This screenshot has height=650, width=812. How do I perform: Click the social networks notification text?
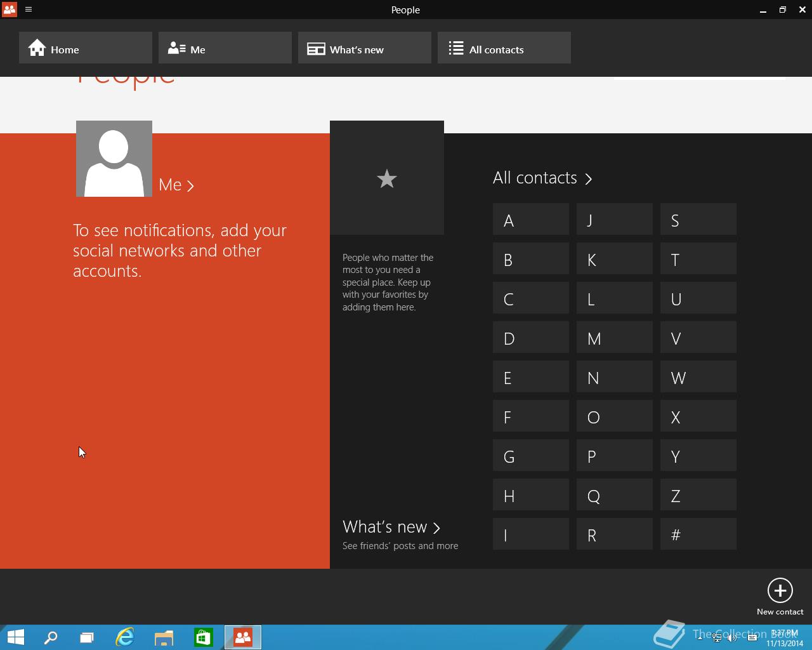tap(180, 250)
